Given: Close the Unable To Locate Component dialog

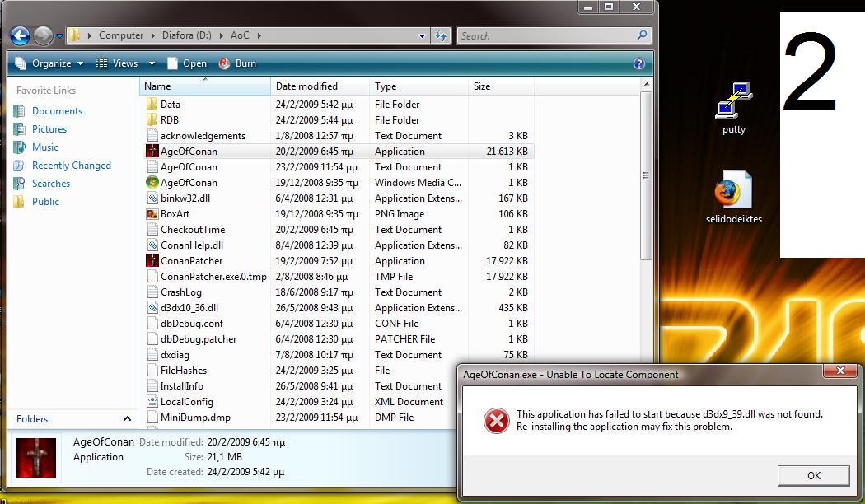Looking at the screenshot, I should point(841,371).
